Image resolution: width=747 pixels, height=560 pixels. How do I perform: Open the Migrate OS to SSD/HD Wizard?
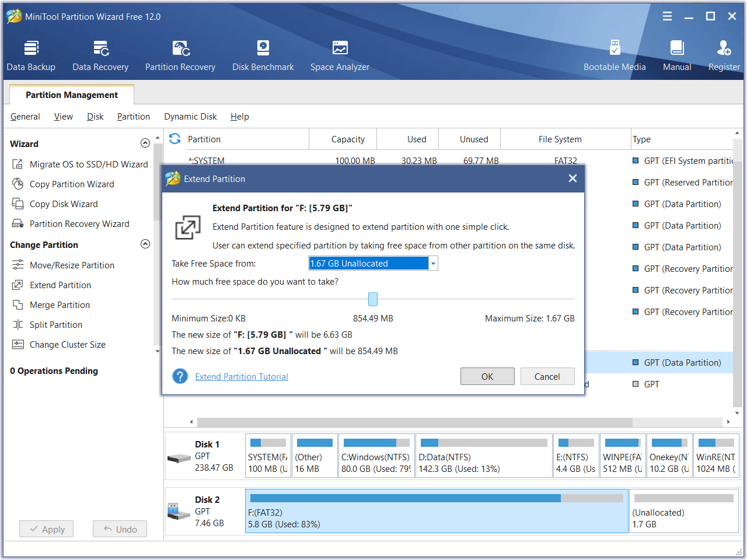tap(88, 164)
